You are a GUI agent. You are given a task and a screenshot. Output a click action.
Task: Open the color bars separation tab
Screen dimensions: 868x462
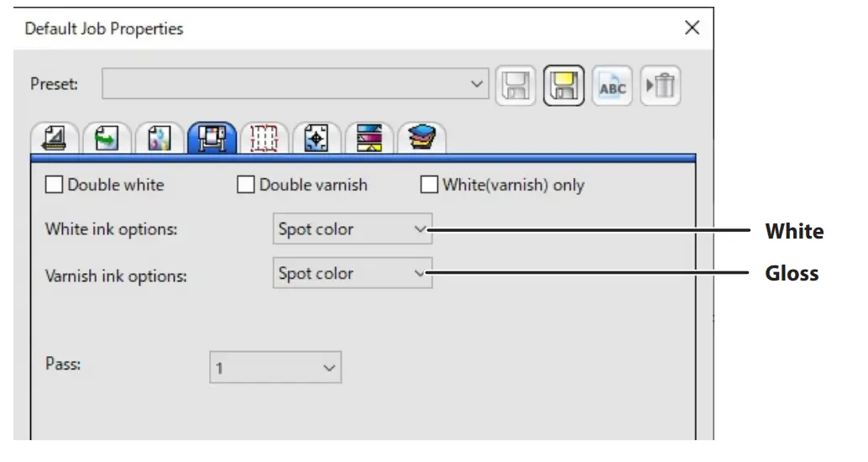368,139
